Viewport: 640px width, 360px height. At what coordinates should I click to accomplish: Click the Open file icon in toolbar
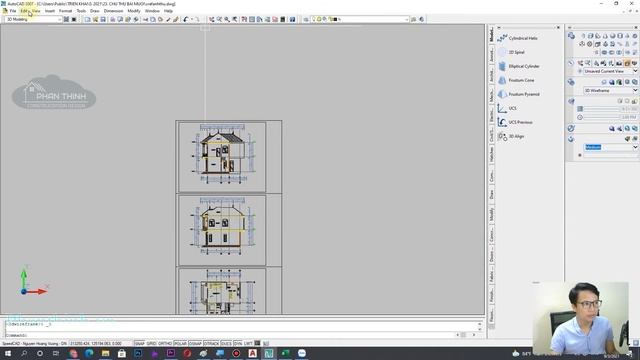(95, 19)
